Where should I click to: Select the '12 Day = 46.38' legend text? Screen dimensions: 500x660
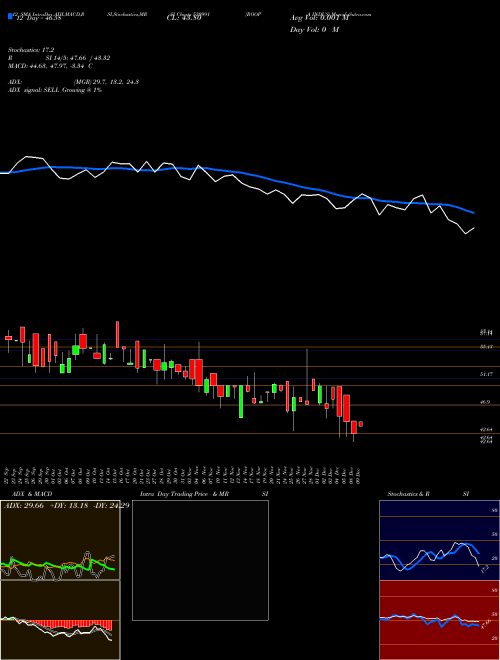coord(37,18)
